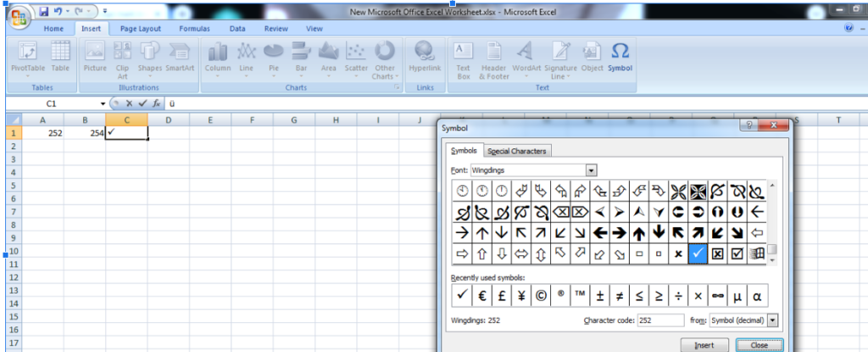Cancel entry with formula bar X icon
The width and height of the screenshot is (868, 352).
pos(130,103)
